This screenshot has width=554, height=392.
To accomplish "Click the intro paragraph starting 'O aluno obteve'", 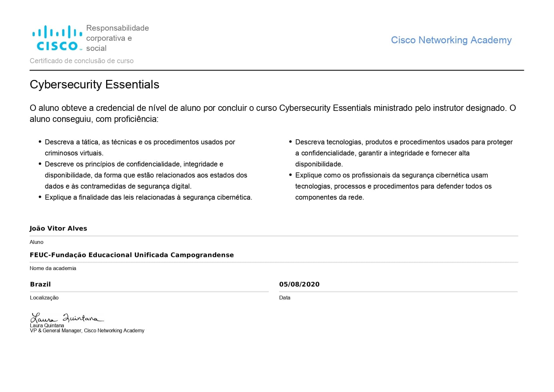I will [x=273, y=113].
